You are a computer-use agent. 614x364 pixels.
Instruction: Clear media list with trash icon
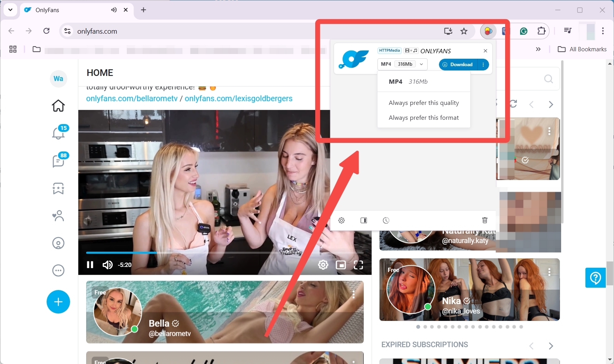pyautogui.click(x=485, y=220)
